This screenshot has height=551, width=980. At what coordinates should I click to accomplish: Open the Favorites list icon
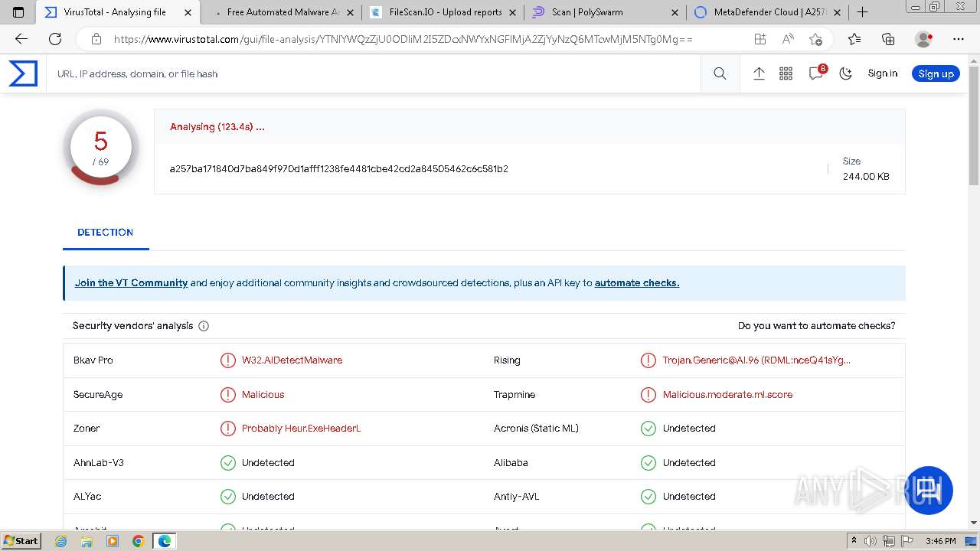[x=854, y=39]
